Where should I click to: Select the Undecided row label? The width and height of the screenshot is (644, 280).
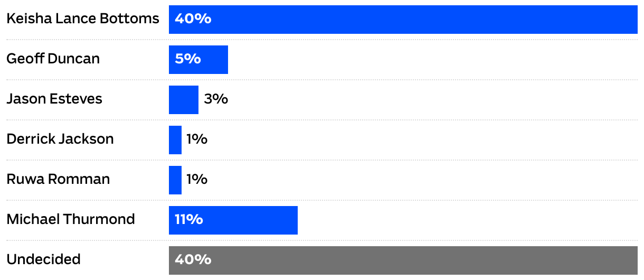(x=43, y=259)
